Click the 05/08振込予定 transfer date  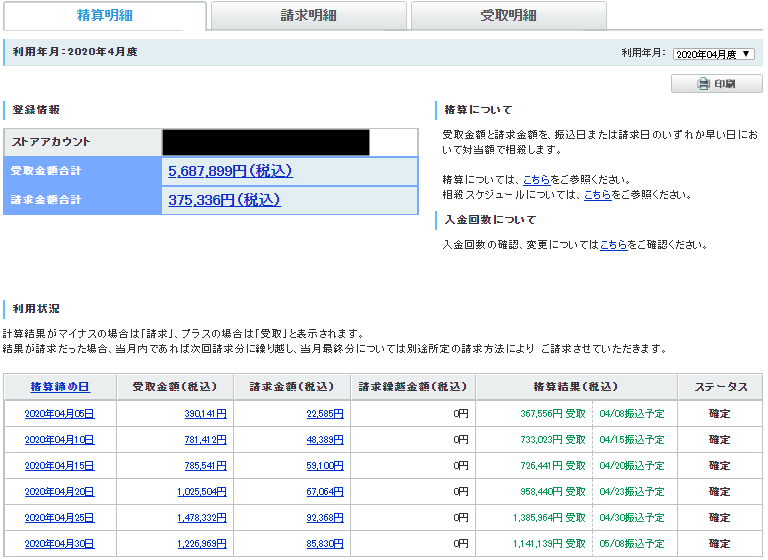632,544
